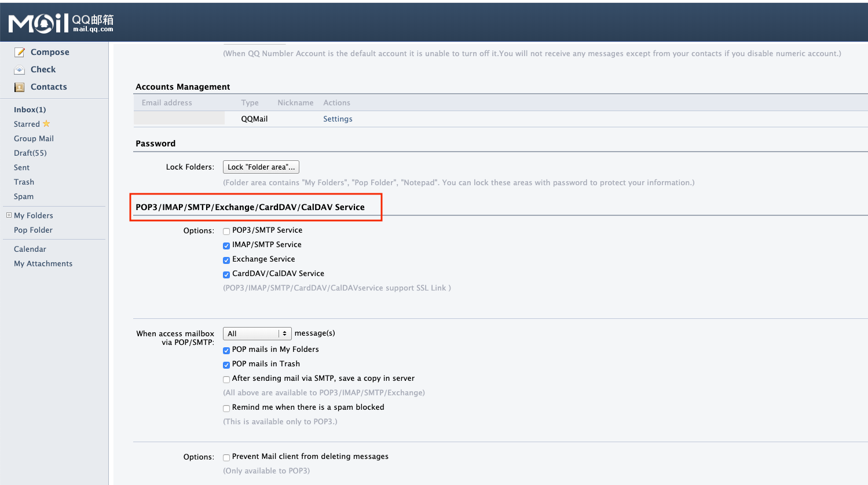
Task: Click the Lock "Folder area" button
Action: click(261, 167)
